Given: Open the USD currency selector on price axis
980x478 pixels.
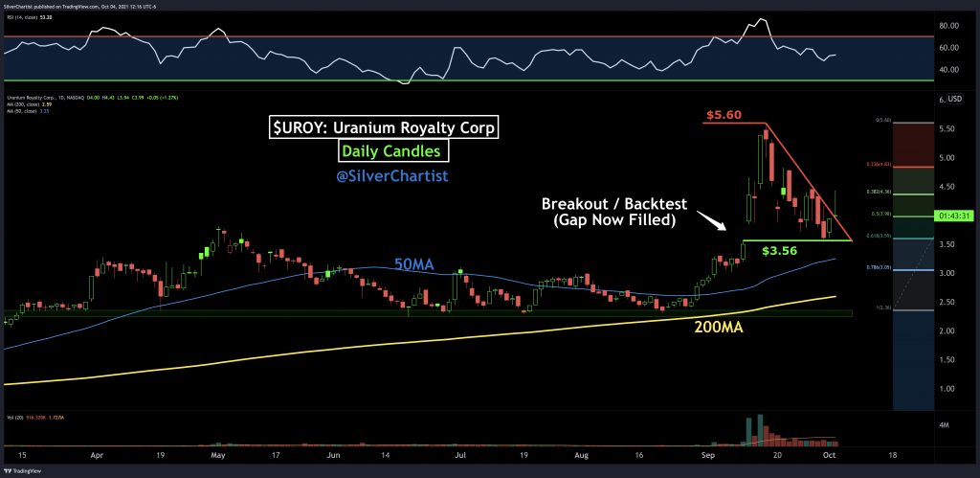Looking at the screenshot, I should coord(954,99).
